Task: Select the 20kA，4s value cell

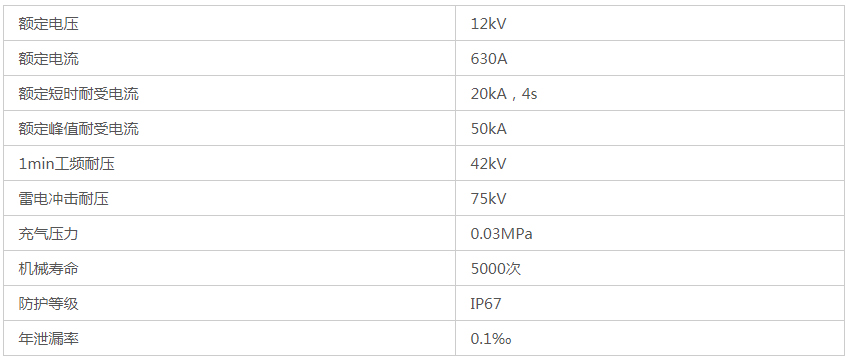Action: pyautogui.click(x=651, y=93)
